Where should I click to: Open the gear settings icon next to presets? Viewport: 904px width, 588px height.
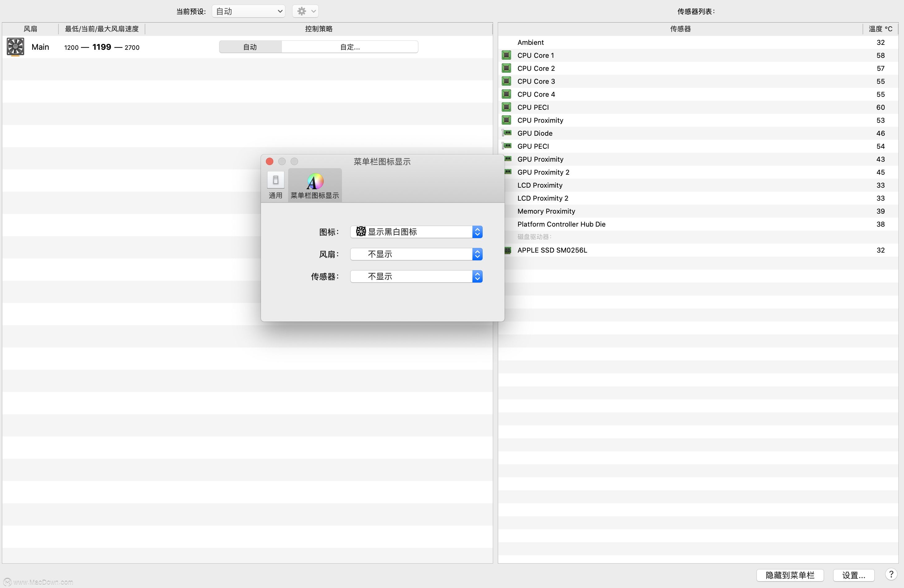click(302, 11)
